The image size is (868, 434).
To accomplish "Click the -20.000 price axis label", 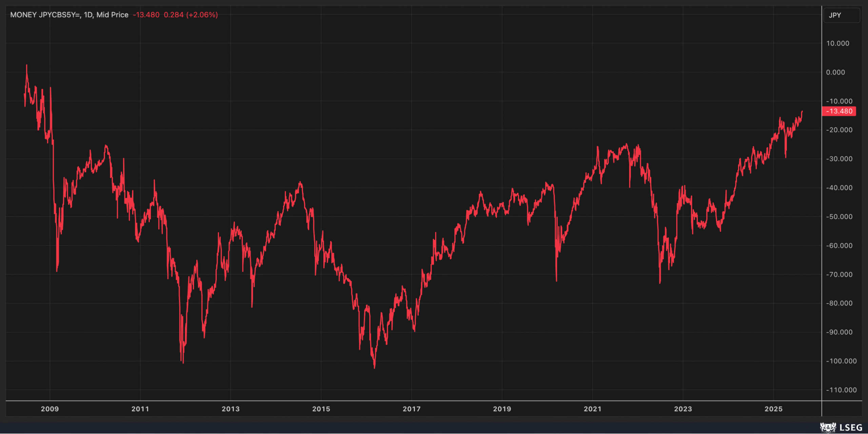I will [839, 130].
